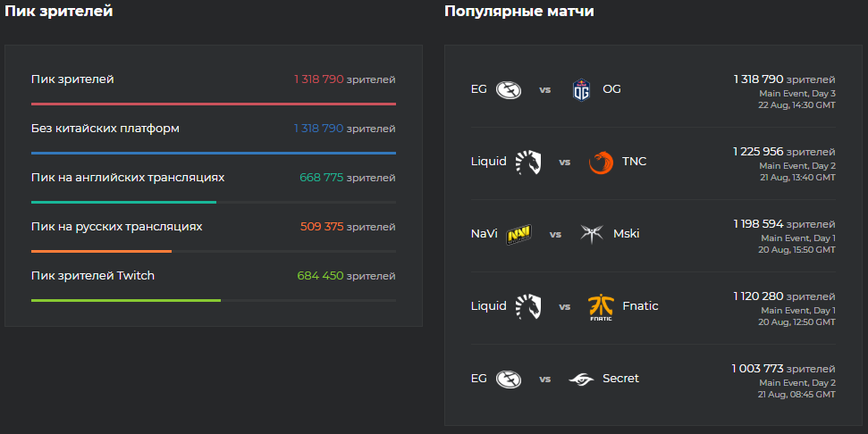Click the 1 003 773 viewer count
This screenshot has width=868, height=434.
point(757,369)
